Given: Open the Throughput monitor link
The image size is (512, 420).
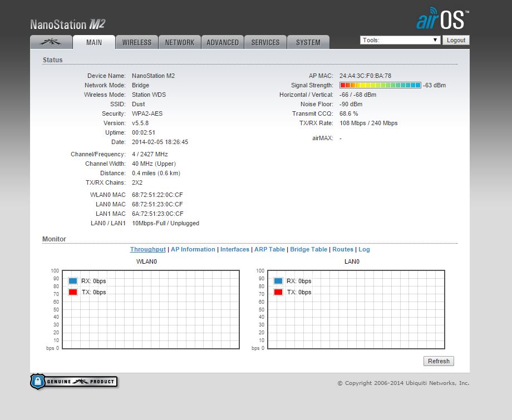Looking at the screenshot, I should 148,249.
